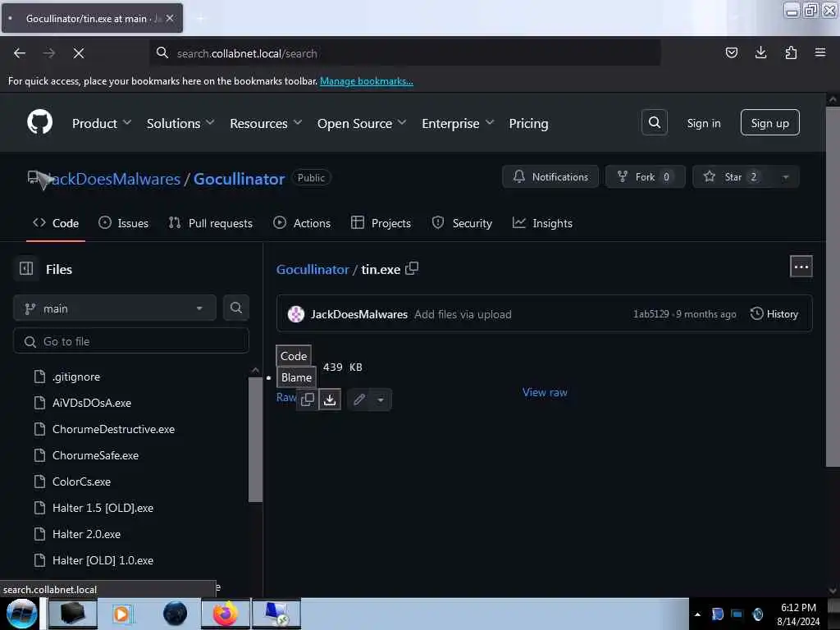The height and width of the screenshot is (630, 840).
Task: Click the pencil edit file icon
Action: (359, 399)
